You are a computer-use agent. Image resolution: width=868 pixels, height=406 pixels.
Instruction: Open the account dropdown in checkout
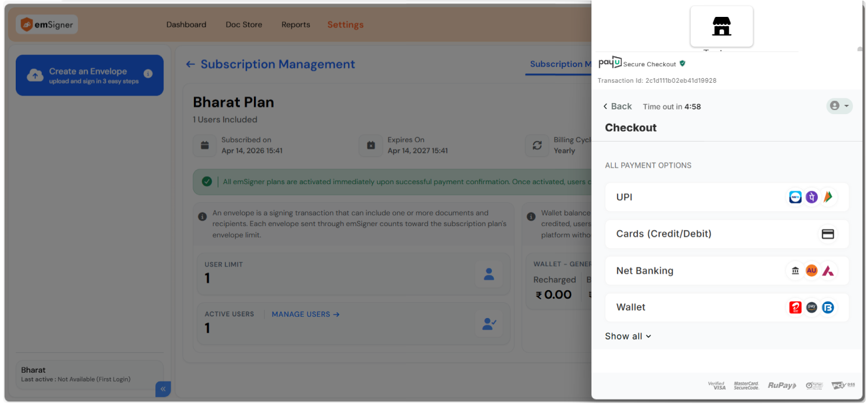point(839,106)
